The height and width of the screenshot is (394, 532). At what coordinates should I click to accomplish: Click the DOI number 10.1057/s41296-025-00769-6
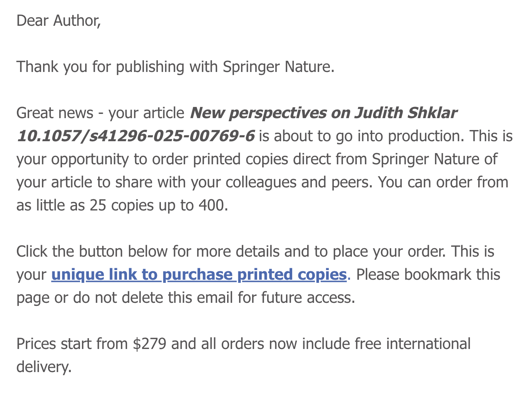[136, 136]
